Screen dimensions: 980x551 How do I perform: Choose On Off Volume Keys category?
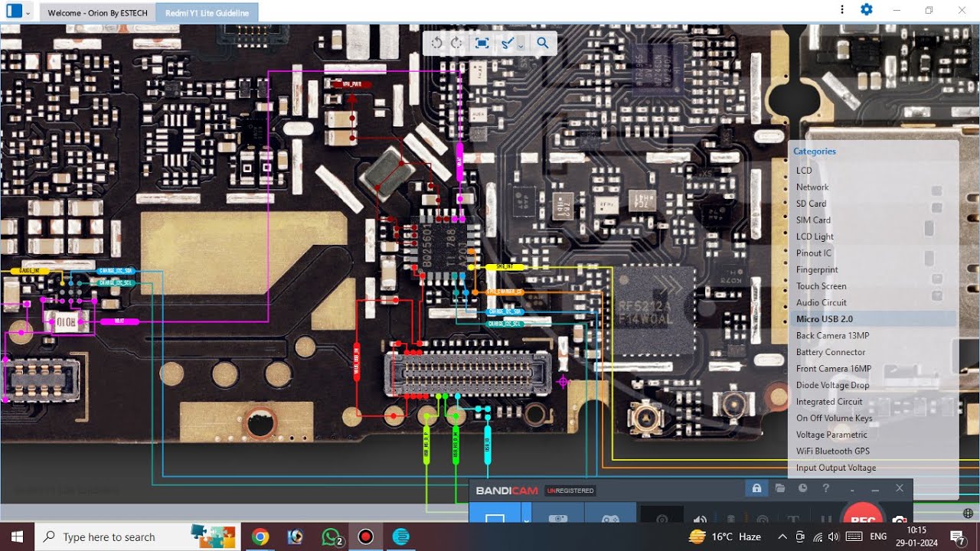point(834,418)
